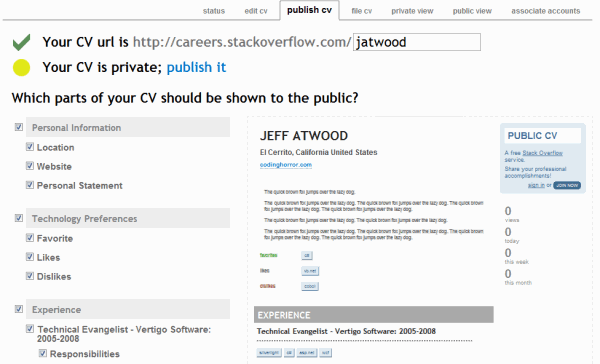Open the codinghorror.com link

286,165
